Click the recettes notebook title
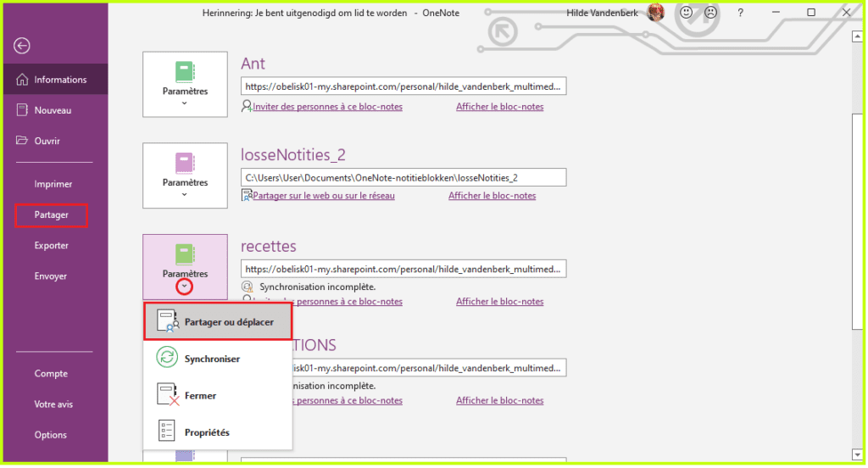This screenshot has width=868, height=468. (269, 247)
